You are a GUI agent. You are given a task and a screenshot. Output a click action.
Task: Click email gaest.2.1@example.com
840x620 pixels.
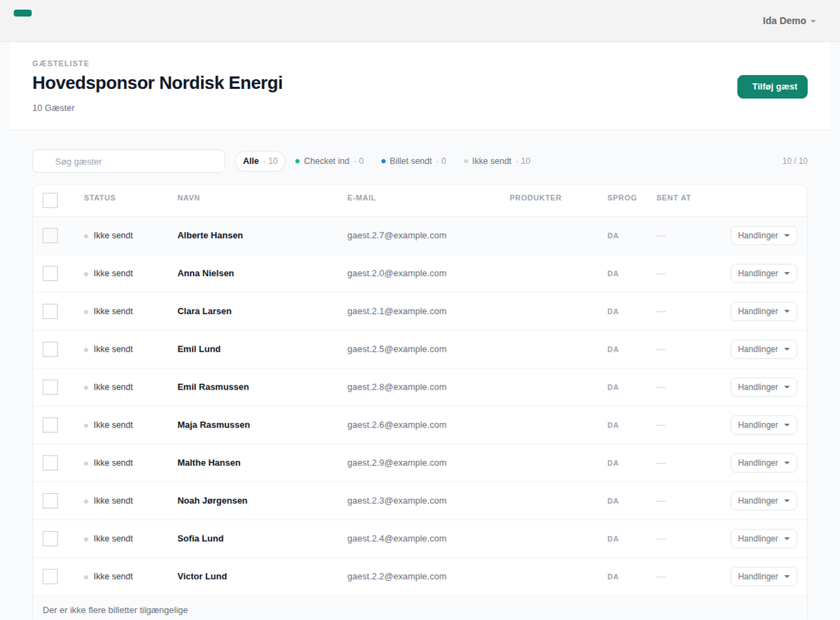point(397,311)
